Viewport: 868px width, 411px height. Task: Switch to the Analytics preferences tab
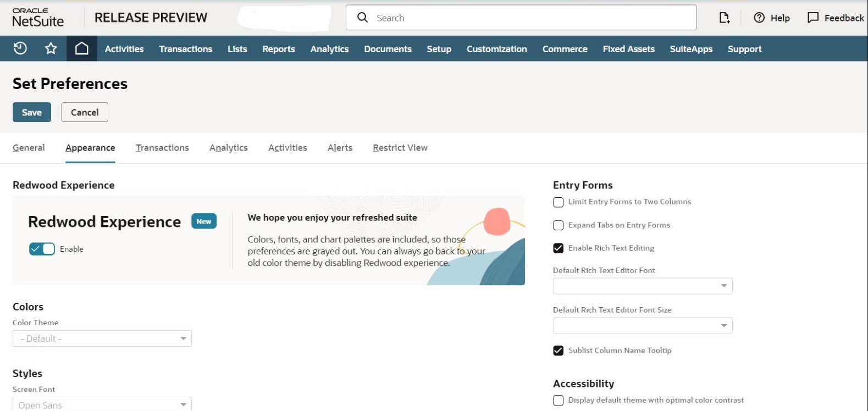(x=229, y=148)
